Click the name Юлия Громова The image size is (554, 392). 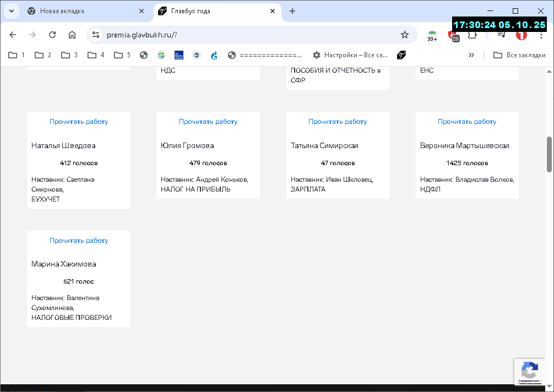187,145
